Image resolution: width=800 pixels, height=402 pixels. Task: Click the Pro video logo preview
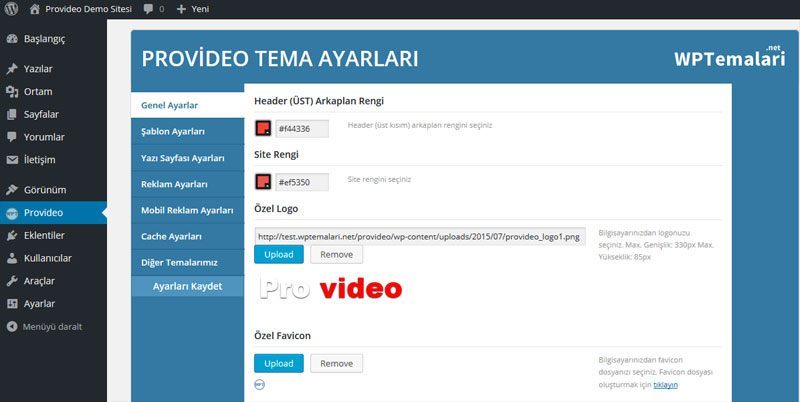[x=331, y=290]
